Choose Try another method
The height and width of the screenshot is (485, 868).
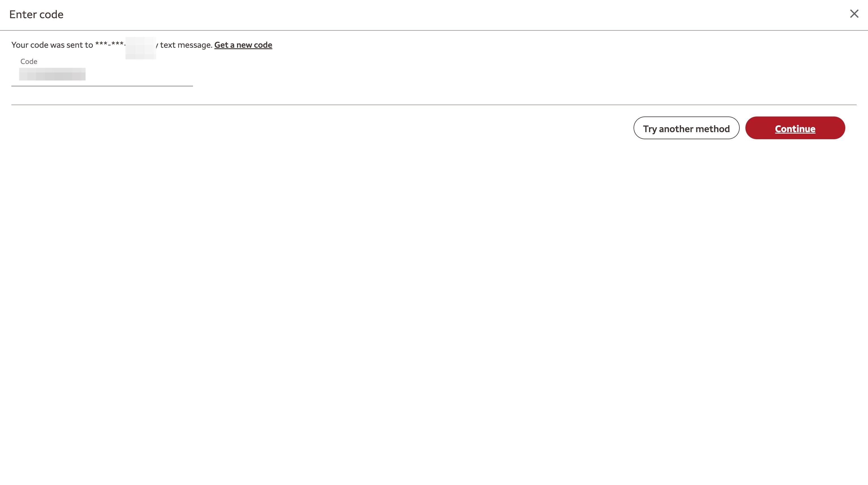tap(686, 128)
